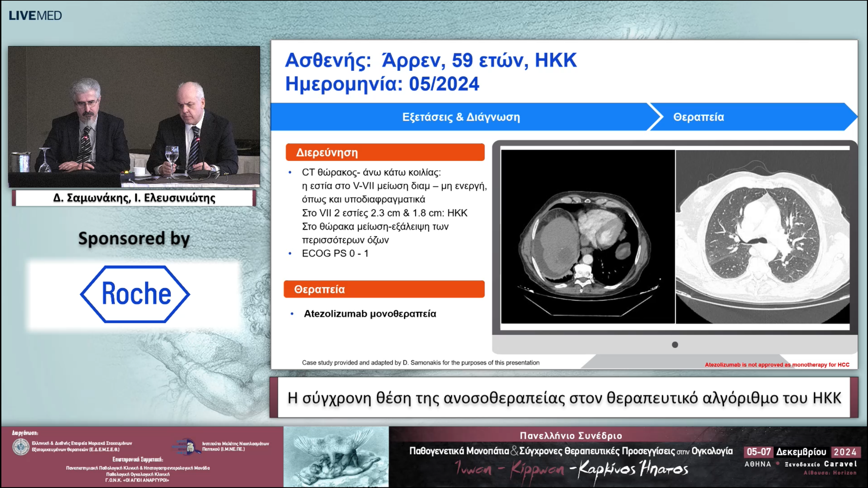This screenshot has height=488, width=868.
Task: Click the monitor's round camera dot below the CT images
Action: [x=675, y=345]
